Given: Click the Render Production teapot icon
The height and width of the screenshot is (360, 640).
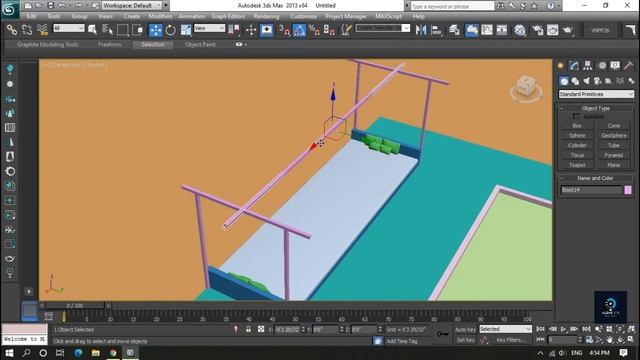Looking at the screenshot, I should (x=568, y=30).
